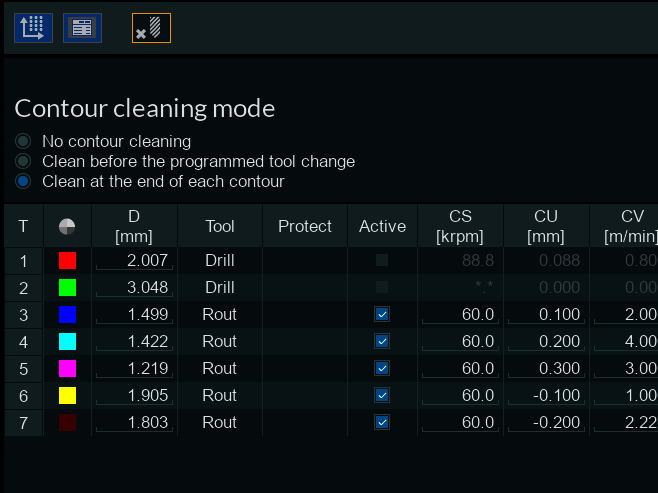This screenshot has width=658, height=493.
Task: Disable Active checkbox for tool 7
Action: point(381,422)
